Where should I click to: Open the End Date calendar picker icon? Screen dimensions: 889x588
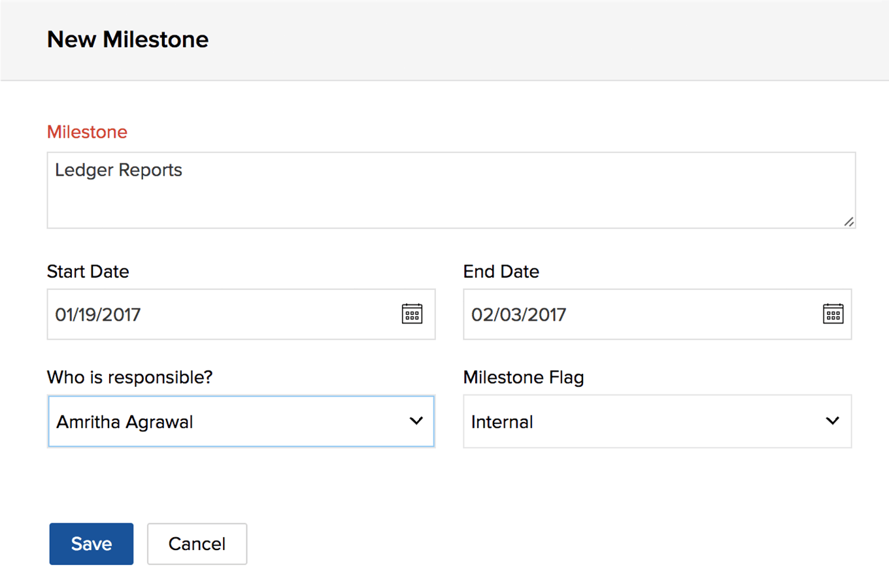[x=833, y=314]
